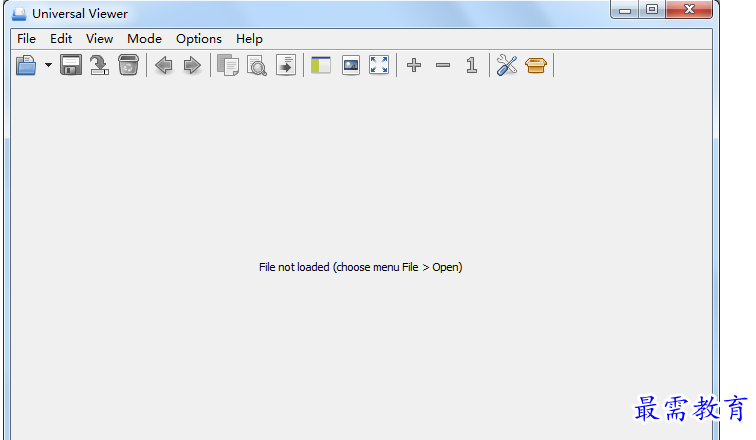Image resolution: width=756 pixels, height=440 pixels.
Task: Click the Rename/Move file icon
Action: pos(100,65)
